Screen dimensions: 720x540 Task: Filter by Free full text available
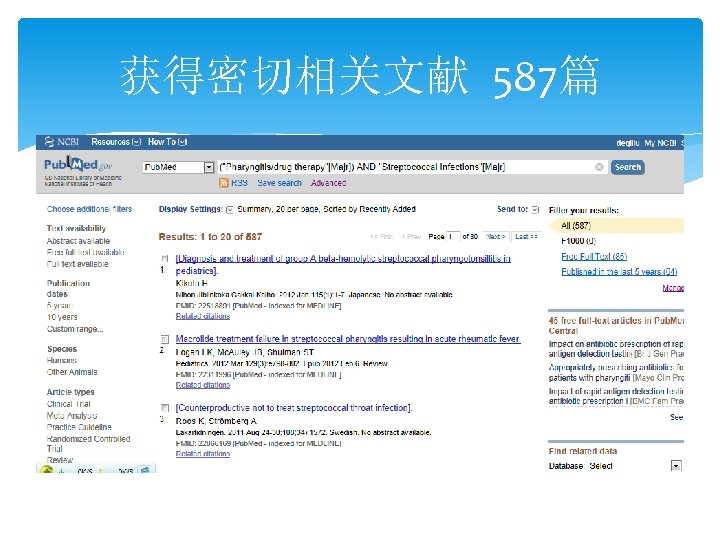coord(85,252)
